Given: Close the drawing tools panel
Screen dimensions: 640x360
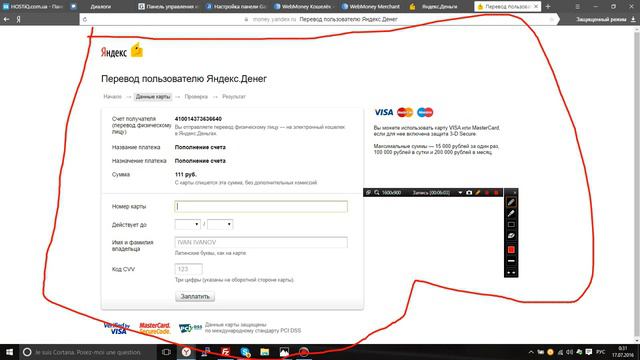Looking at the screenshot, I should 515,192.
